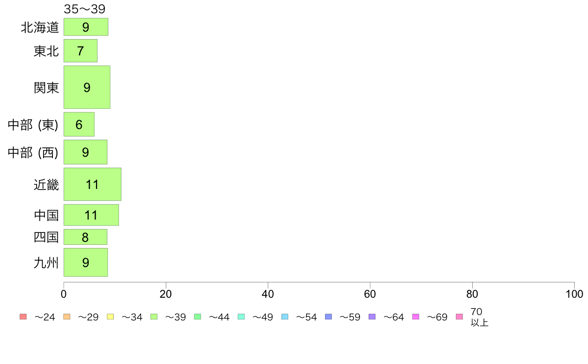Select the 近畿 bar showing 11

point(93,184)
